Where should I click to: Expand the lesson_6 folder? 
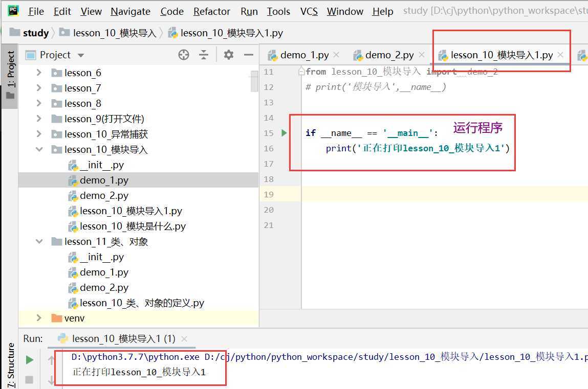coord(39,72)
